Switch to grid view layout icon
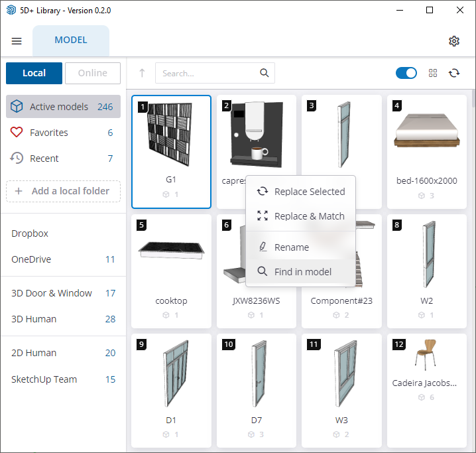Viewport: 476px width, 453px height. coord(433,73)
